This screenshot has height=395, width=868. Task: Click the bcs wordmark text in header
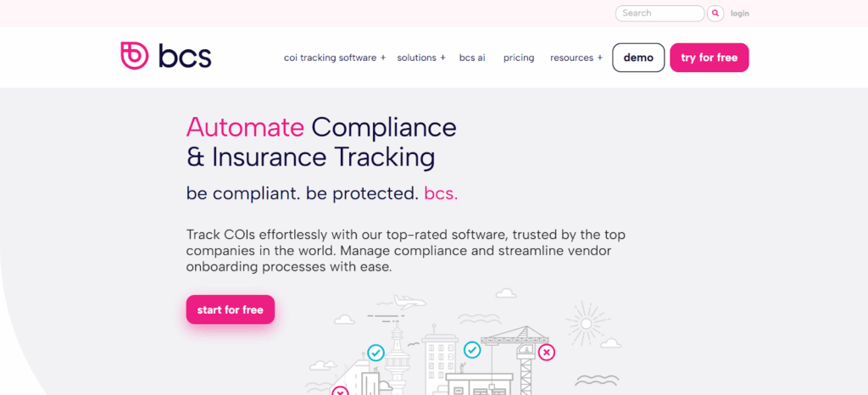[185, 56]
